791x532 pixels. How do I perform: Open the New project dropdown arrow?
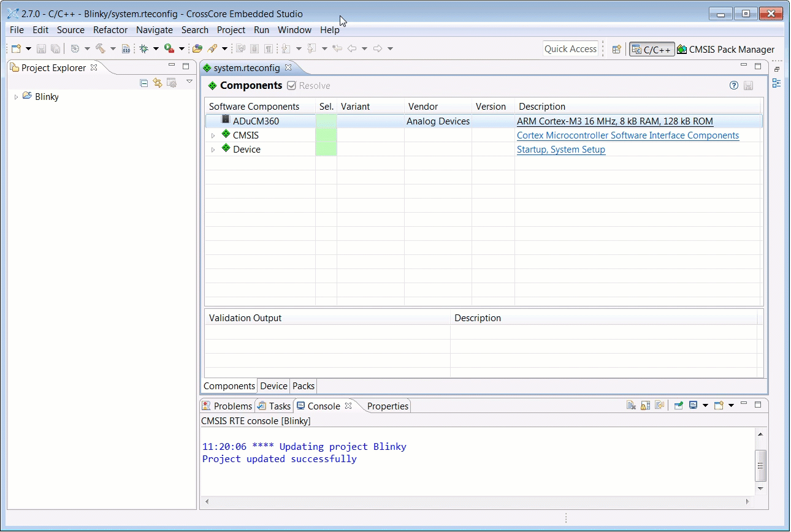tap(28, 48)
